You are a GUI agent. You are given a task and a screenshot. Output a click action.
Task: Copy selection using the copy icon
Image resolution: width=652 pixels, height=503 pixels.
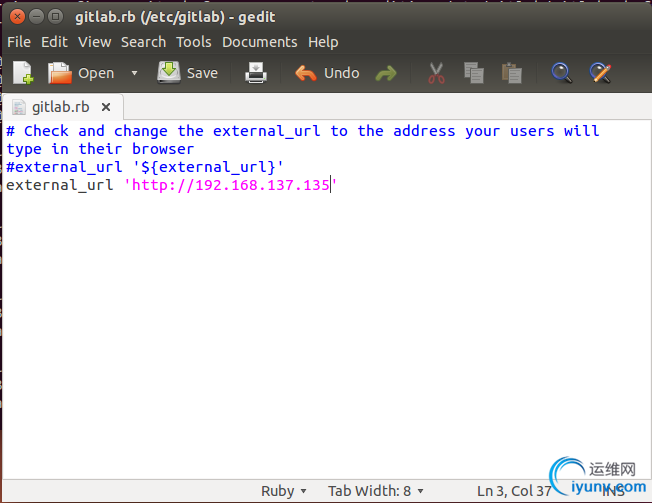474,73
